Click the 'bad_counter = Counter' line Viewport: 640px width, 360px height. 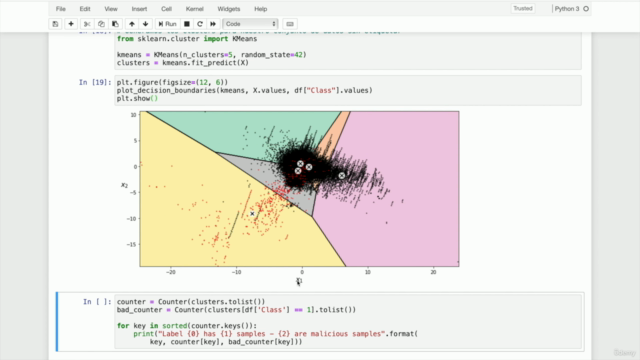(236, 310)
